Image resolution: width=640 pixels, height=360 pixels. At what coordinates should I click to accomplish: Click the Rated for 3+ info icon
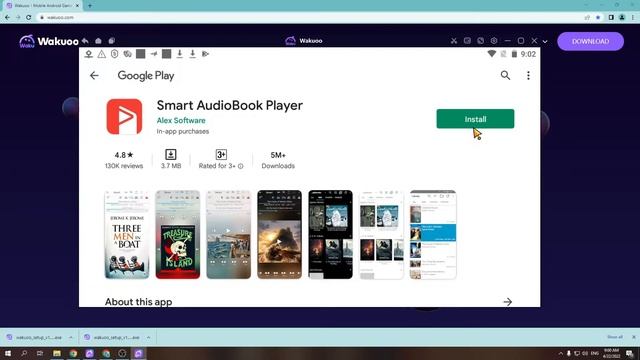tap(240, 166)
